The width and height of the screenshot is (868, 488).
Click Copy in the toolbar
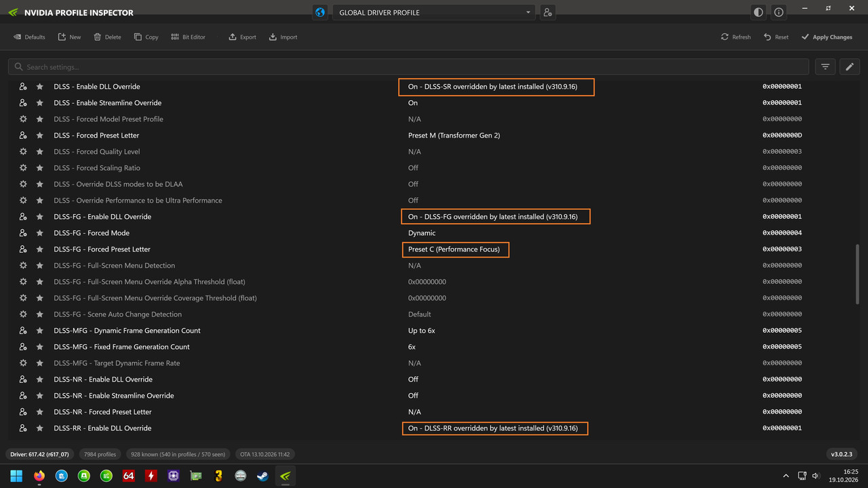(146, 37)
